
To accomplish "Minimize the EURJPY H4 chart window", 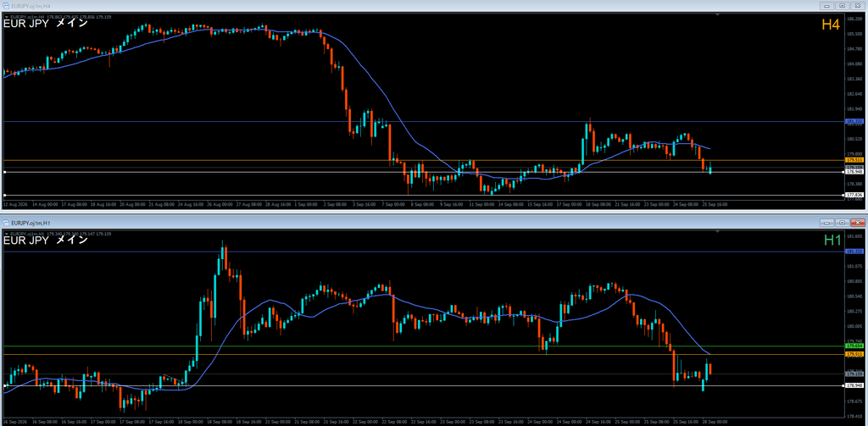I will [827, 6].
